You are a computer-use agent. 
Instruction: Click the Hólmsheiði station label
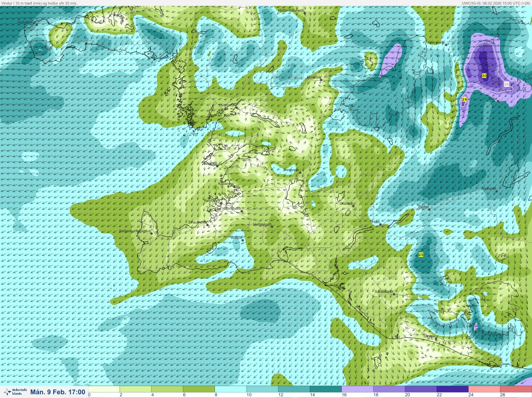(232, 209)
